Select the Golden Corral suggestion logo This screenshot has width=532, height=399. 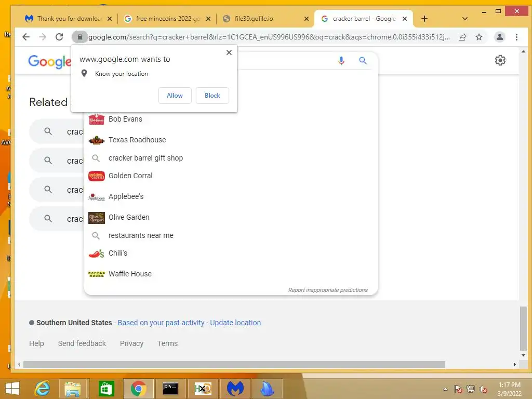[x=97, y=176]
